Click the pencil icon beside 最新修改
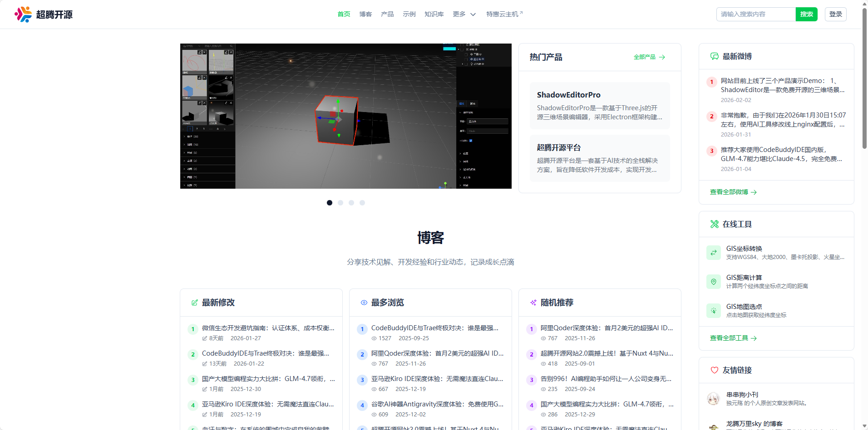Image resolution: width=868 pixels, height=430 pixels. click(195, 302)
